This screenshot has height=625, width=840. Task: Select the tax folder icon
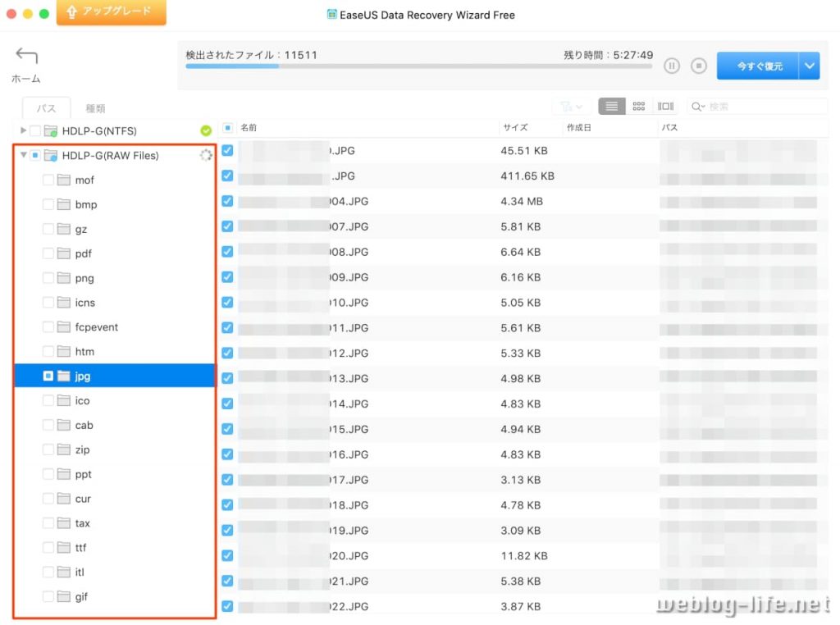[x=64, y=522]
